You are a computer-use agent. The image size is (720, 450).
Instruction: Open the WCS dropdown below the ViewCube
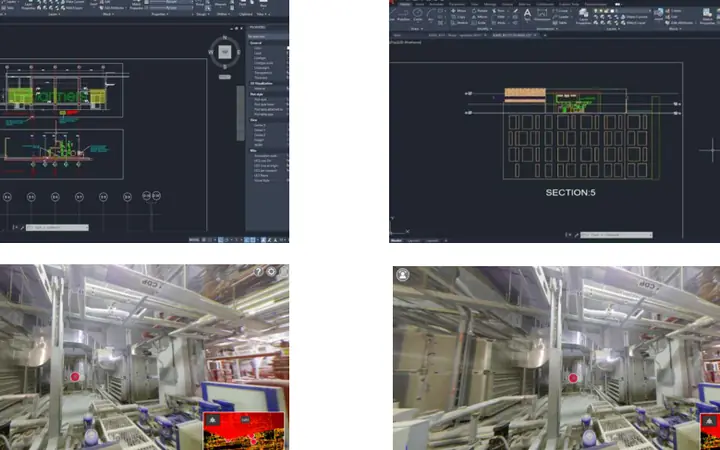click(x=225, y=77)
